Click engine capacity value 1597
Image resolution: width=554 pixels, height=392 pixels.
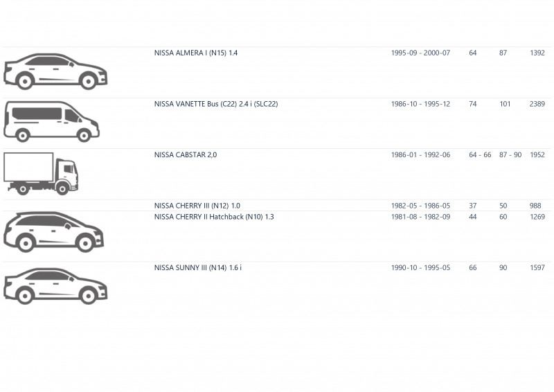(x=537, y=268)
